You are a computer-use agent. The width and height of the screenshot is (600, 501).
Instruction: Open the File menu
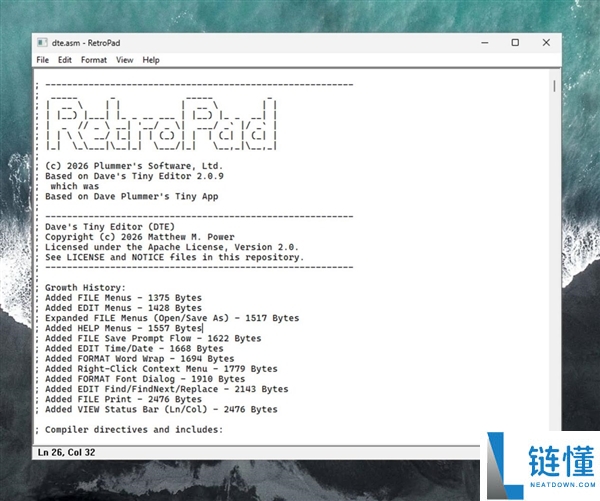42,60
